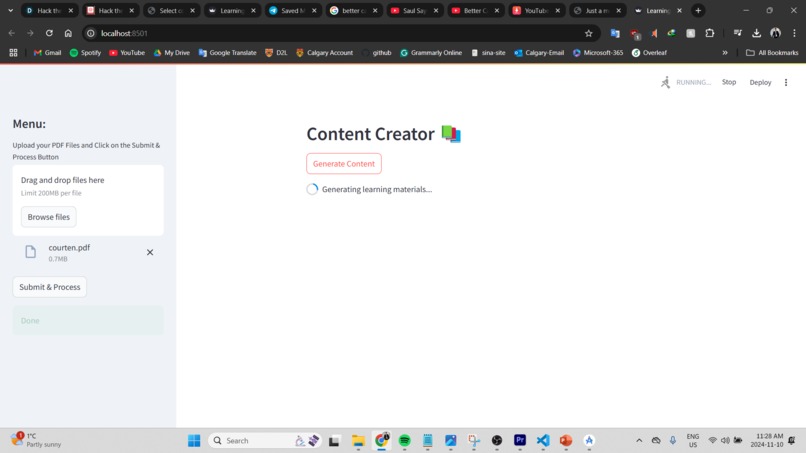Screen dimensions: 806x453
Task: Open the clock showing 11:28 AM
Action: pos(766,440)
